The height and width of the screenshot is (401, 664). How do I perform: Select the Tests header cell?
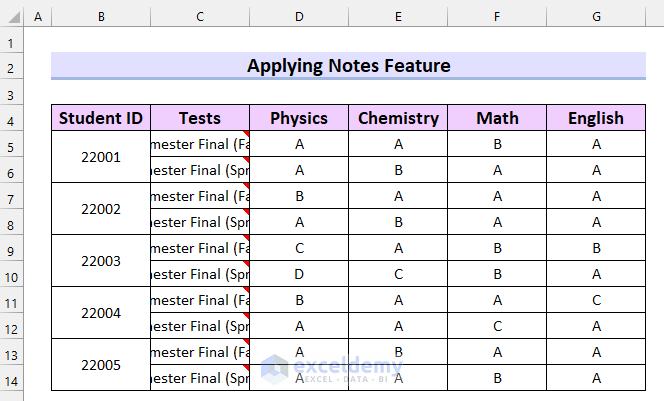pos(200,118)
